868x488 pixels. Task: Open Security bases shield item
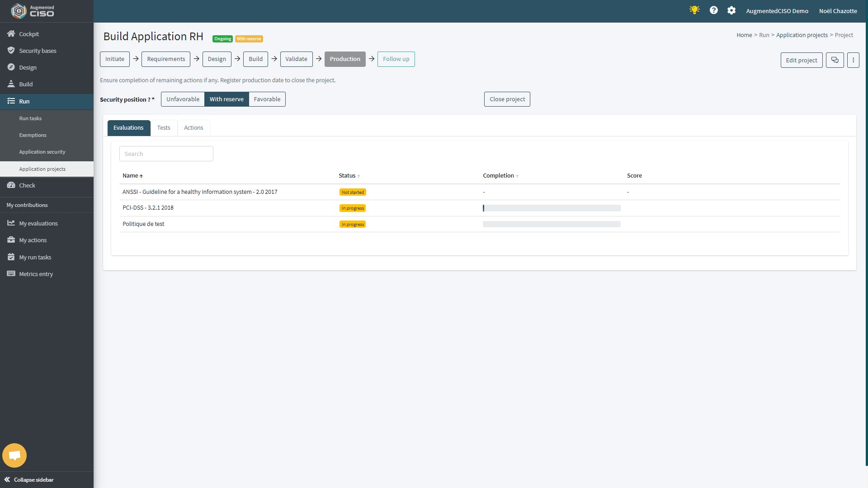(38, 51)
